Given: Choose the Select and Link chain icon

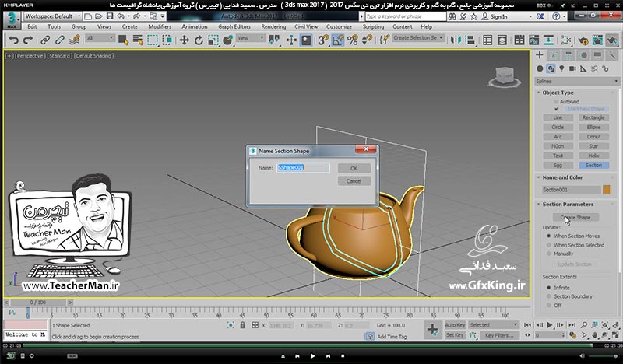Looking at the screenshot, I should [45, 40].
